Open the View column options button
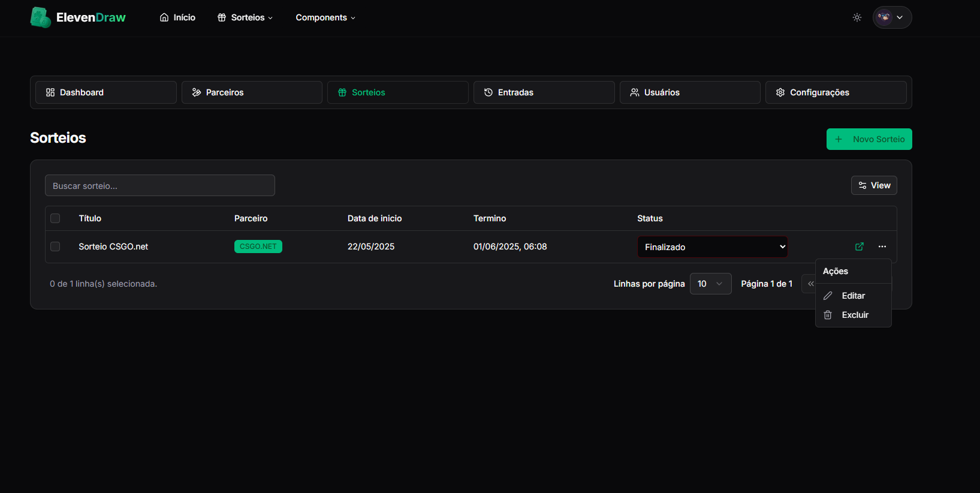The height and width of the screenshot is (493, 980). (x=874, y=185)
